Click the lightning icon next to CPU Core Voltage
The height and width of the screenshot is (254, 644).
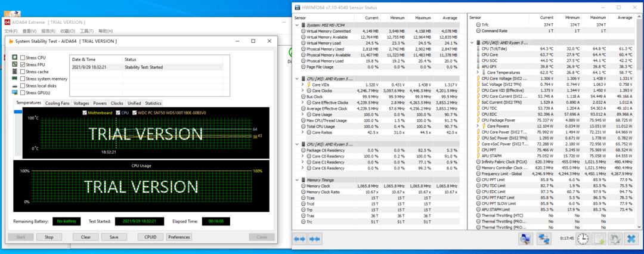point(478,78)
